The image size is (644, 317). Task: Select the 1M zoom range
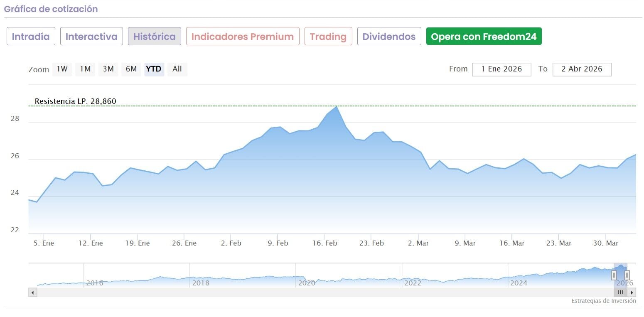point(85,69)
